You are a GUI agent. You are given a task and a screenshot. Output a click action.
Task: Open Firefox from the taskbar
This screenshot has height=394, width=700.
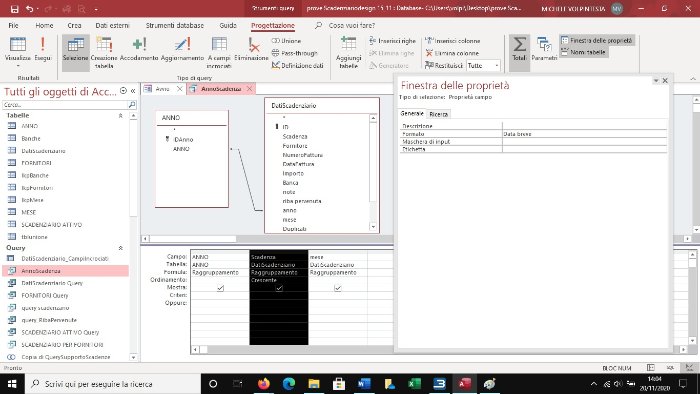pos(264,384)
